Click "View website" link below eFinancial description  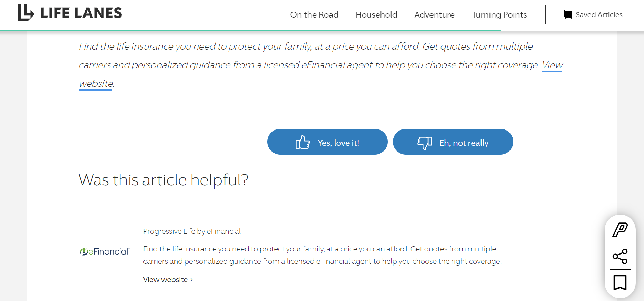tap(165, 280)
